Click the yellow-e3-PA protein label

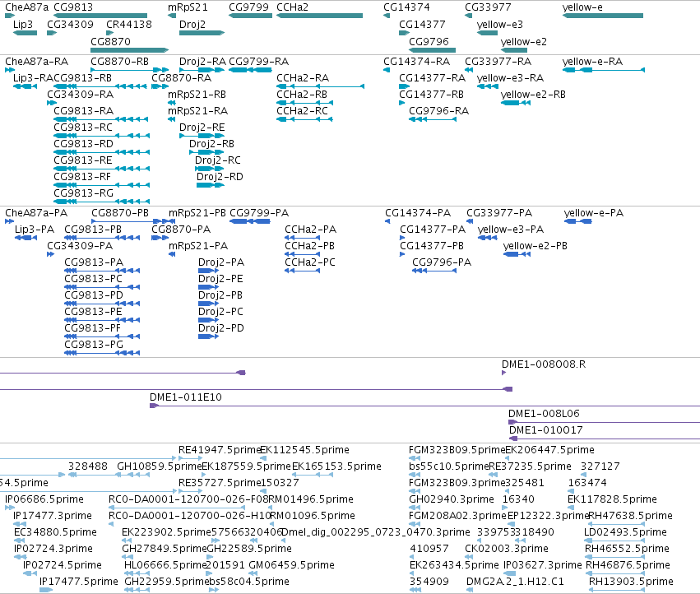pos(511,229)
